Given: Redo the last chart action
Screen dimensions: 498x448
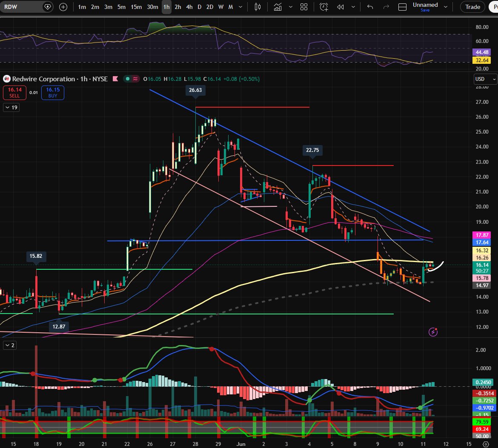Looking at the screenshot, I should (386, 7).
